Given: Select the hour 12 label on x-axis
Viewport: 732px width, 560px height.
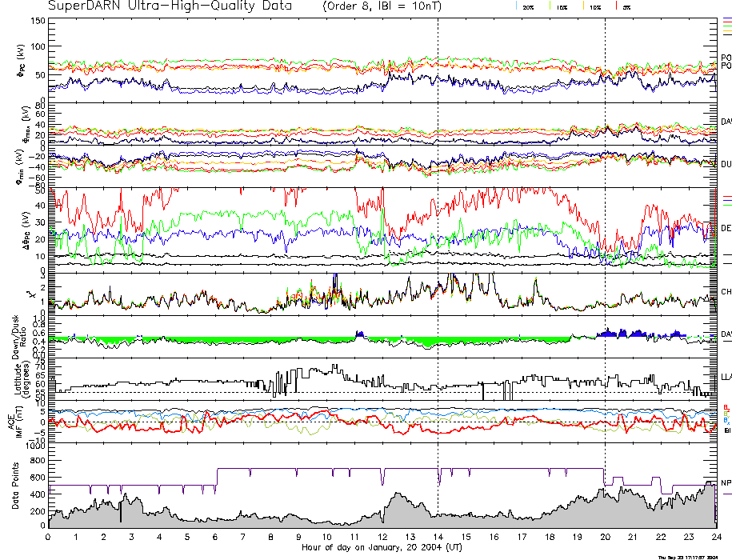Looking at the screenshot, I should (x=382, y=538).
